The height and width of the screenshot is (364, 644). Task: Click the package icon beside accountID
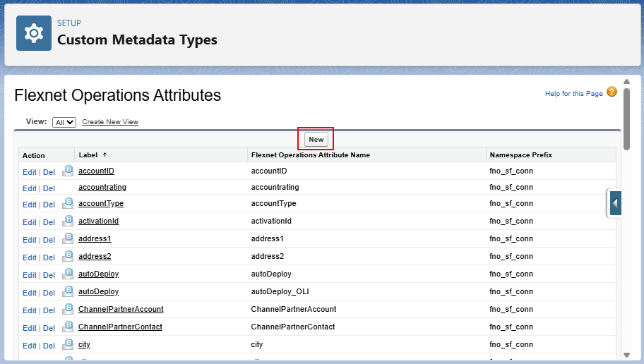click(68, 170)
